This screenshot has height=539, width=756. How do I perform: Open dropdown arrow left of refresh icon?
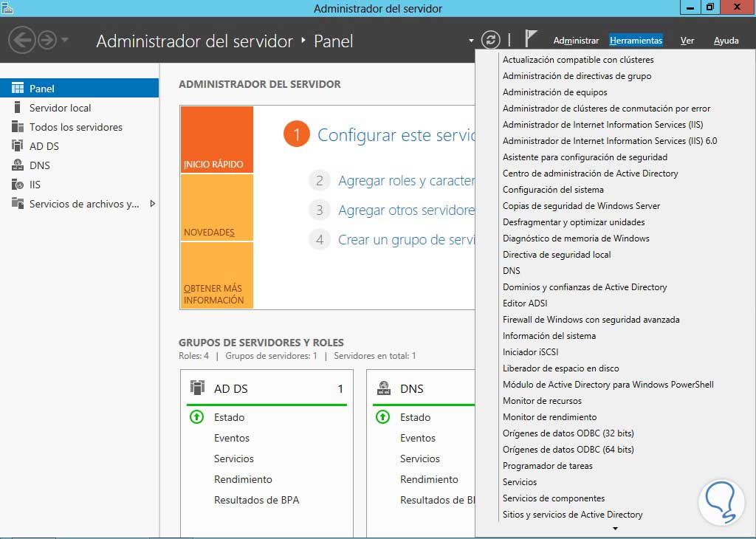pyautogui.click(x=471, y=41)
